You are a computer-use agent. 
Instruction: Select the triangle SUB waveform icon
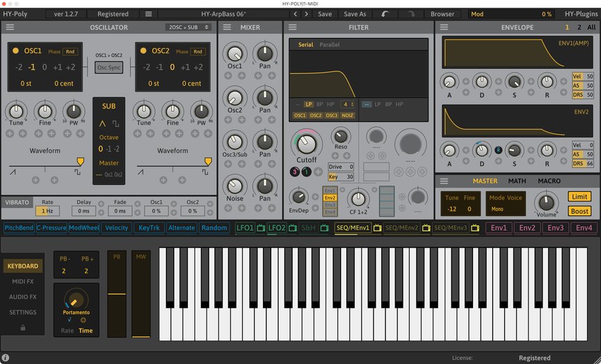pos(102,122)
